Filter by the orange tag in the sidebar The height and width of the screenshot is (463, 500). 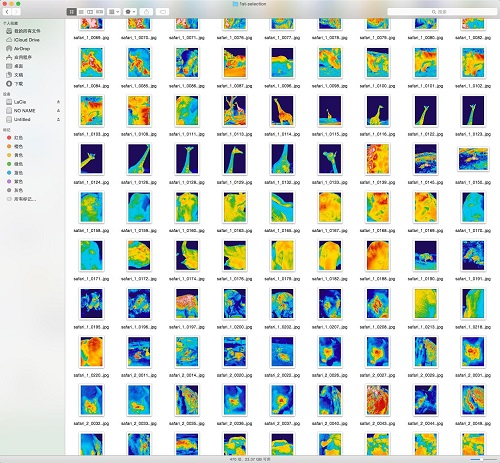tap(15, 146)
